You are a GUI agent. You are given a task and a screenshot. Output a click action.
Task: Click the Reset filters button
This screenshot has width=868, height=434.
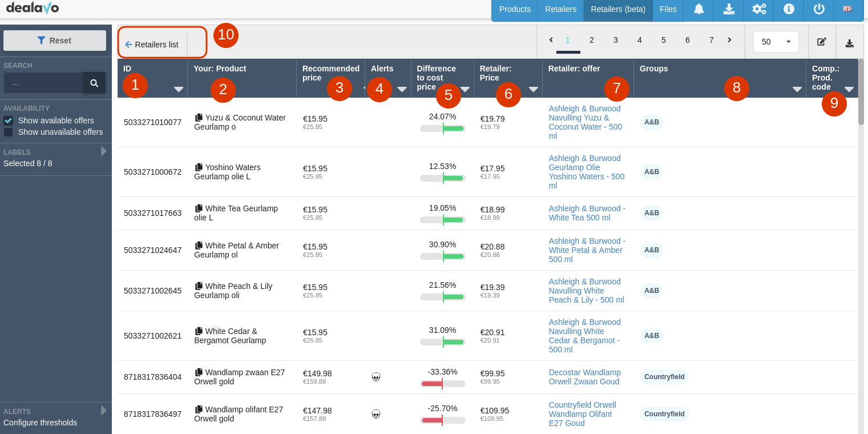(x=55, y=41)
